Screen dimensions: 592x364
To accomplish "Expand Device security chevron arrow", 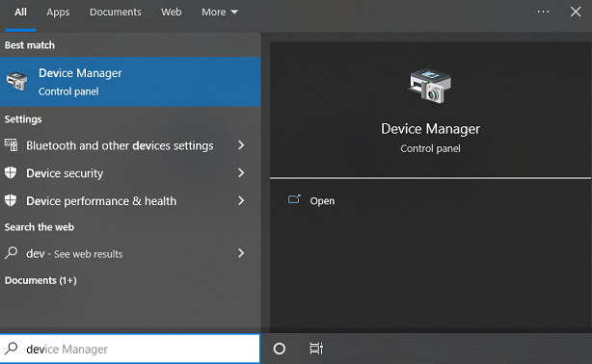I will point(241,172).
